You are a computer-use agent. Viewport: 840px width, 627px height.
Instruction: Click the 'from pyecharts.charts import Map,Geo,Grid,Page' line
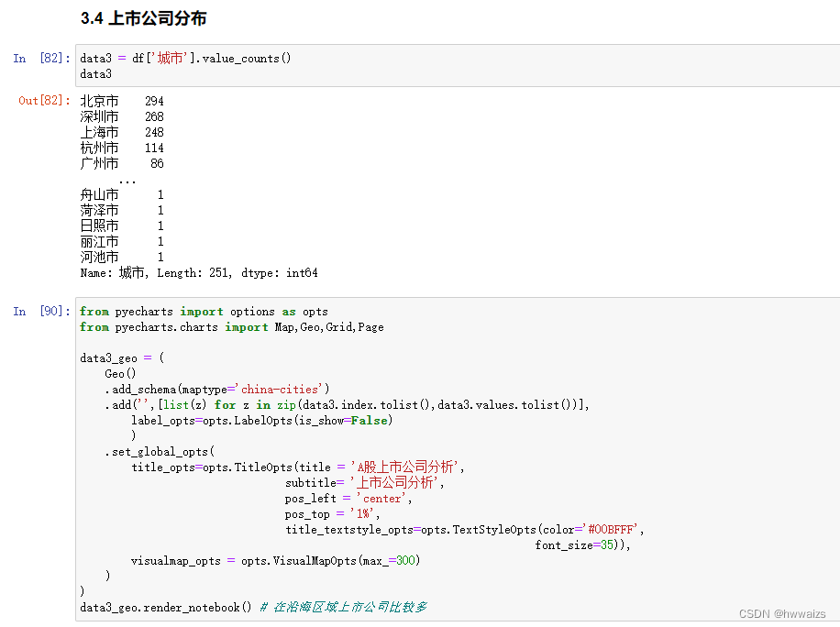[232, 327]
